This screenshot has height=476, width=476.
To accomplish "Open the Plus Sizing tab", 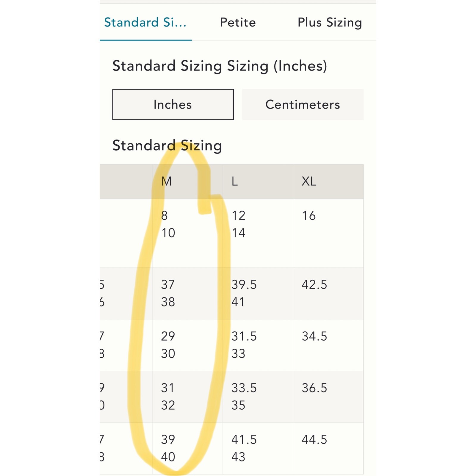I will point(330,23).
